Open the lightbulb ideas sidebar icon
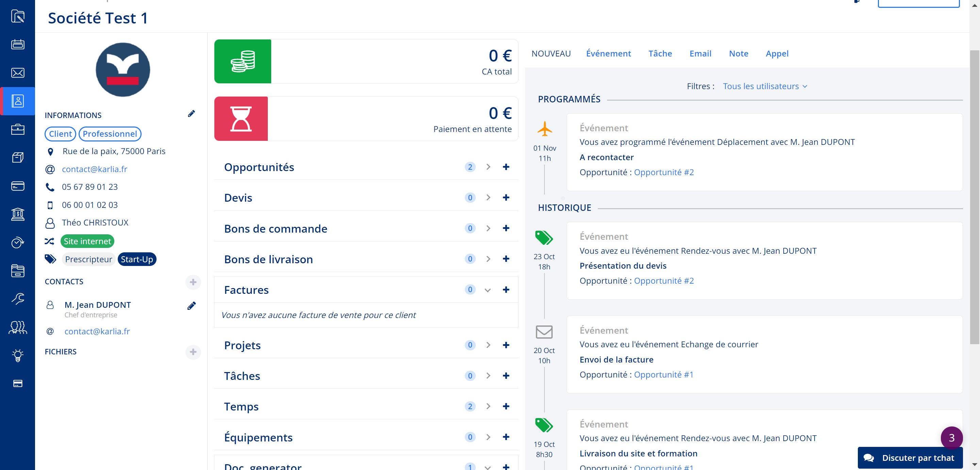 (x=17, y=355)
